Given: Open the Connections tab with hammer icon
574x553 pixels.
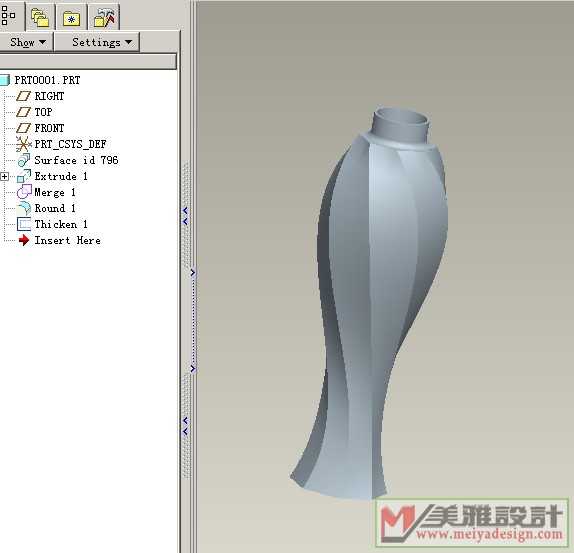Looking at the screenshot, I should coord(104,17).
